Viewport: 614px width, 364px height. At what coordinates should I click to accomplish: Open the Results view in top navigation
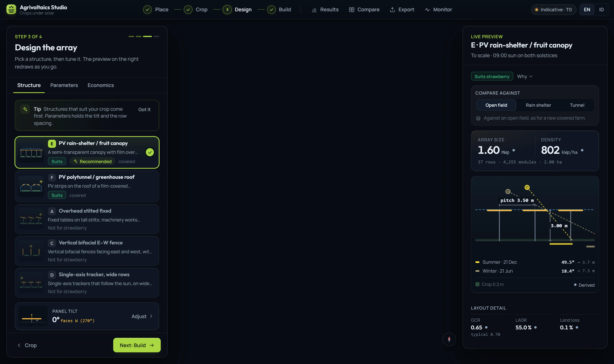click(325, 10)
